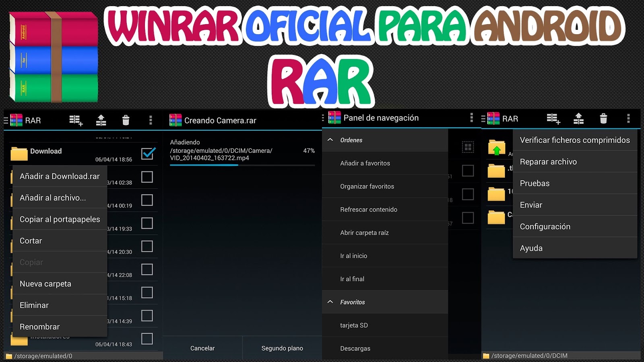
Task: Select Cortar in the context menu
Action: [60, 241]
